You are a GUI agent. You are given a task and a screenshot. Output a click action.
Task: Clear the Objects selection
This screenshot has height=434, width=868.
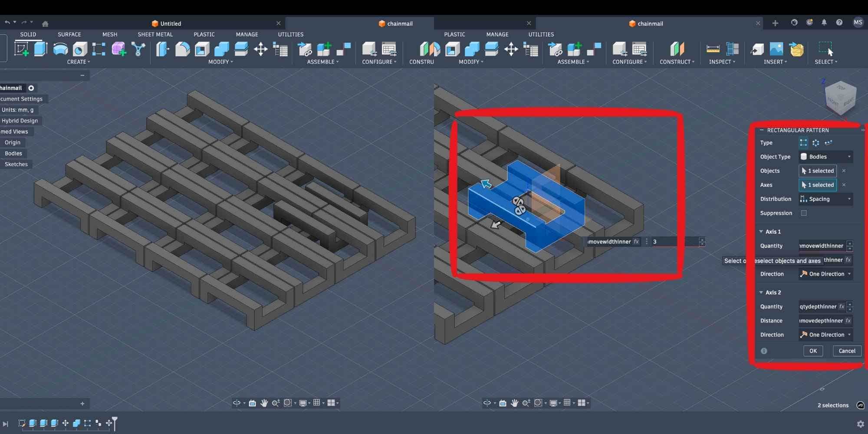[x=844, y=171]
